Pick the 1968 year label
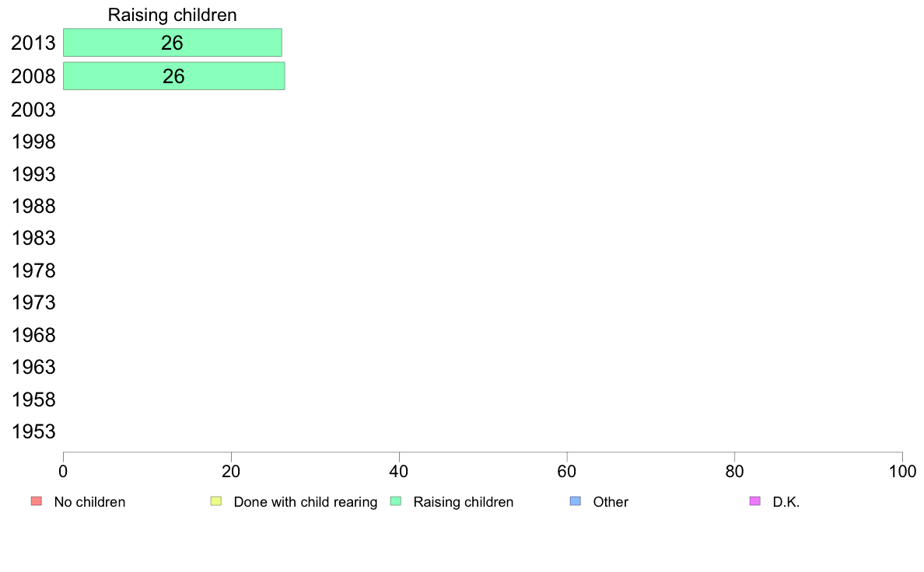Viewport: 924px width, 572px height. pos(33,335)
